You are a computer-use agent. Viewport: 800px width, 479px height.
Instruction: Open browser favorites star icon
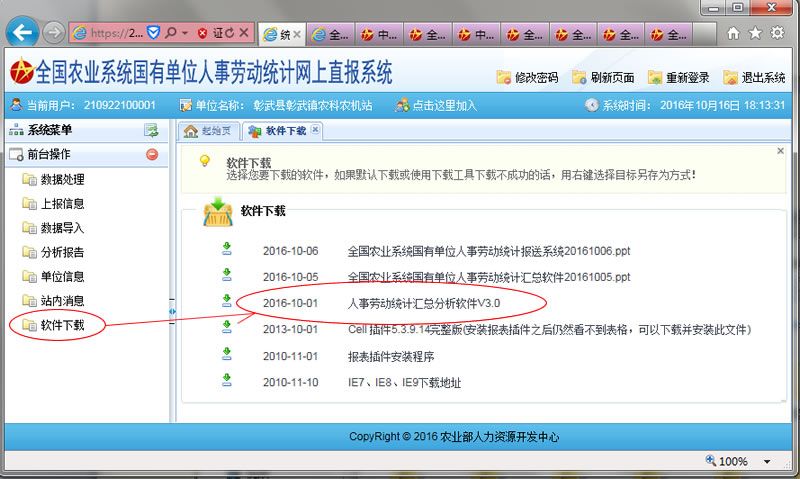point(755,33)
